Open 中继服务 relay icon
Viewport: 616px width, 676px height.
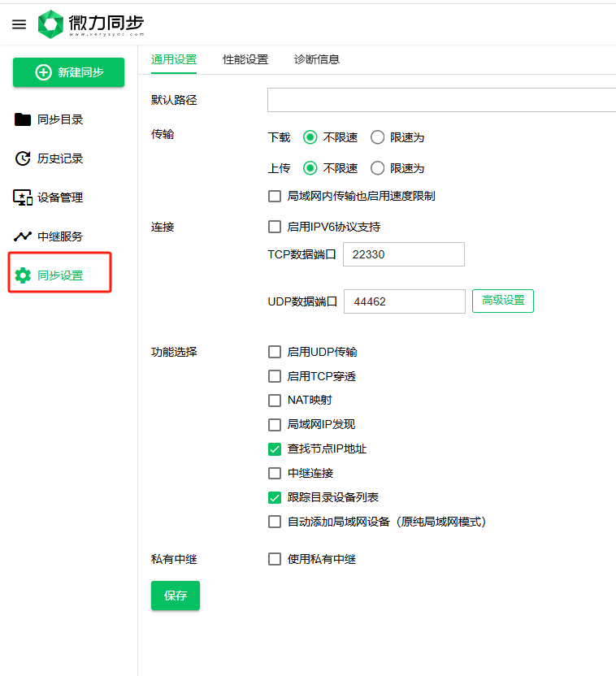[x=23, y=236]
